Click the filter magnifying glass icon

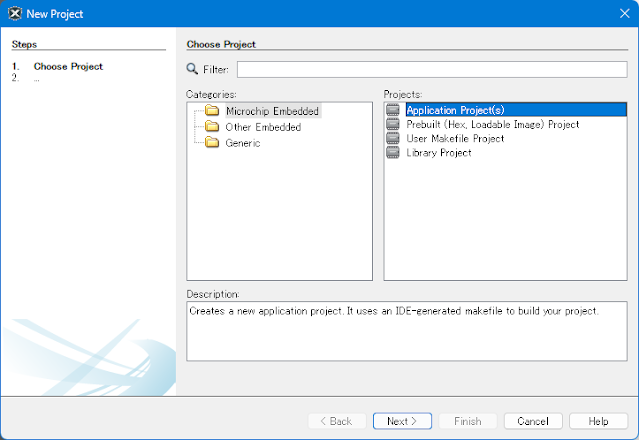click(192, 69)
